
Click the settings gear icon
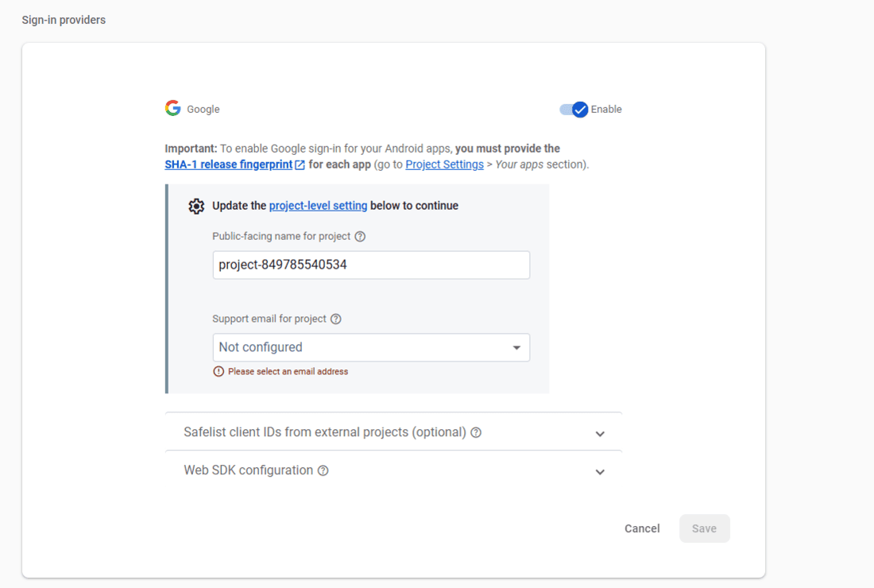click(x=196, y=206)
